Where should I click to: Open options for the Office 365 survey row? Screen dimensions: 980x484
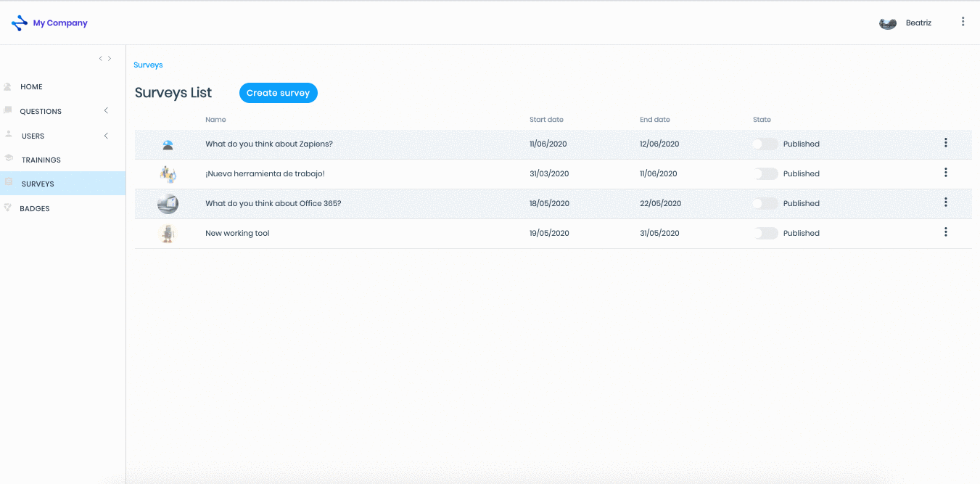(946, 202)
